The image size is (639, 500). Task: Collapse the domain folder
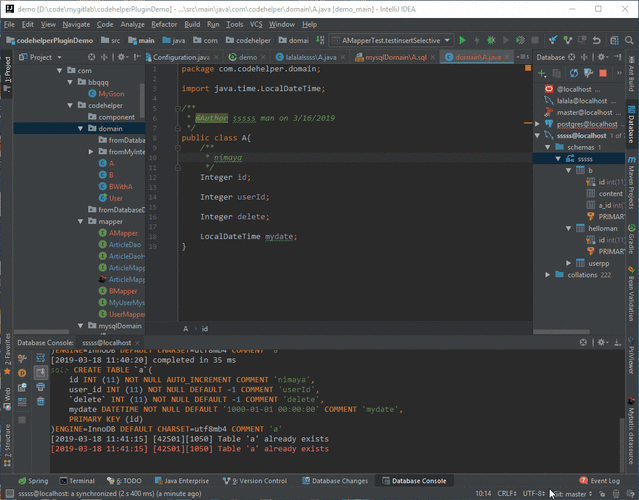coord(80,128)
